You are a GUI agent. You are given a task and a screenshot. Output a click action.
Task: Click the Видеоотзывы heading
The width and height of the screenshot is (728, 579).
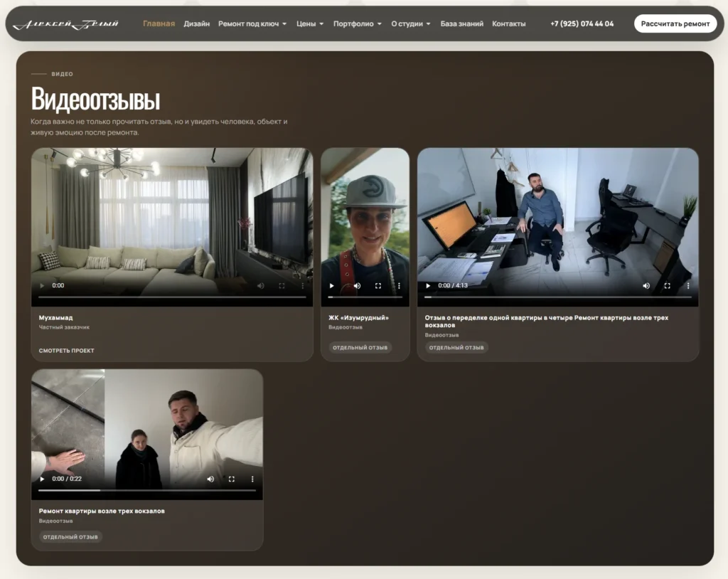96,99
